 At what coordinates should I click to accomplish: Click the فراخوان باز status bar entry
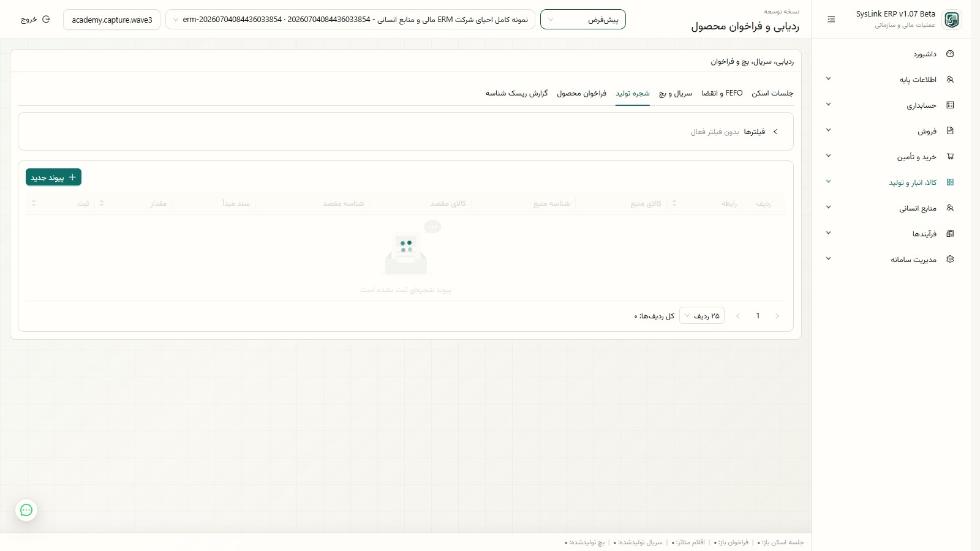(731, 542)
